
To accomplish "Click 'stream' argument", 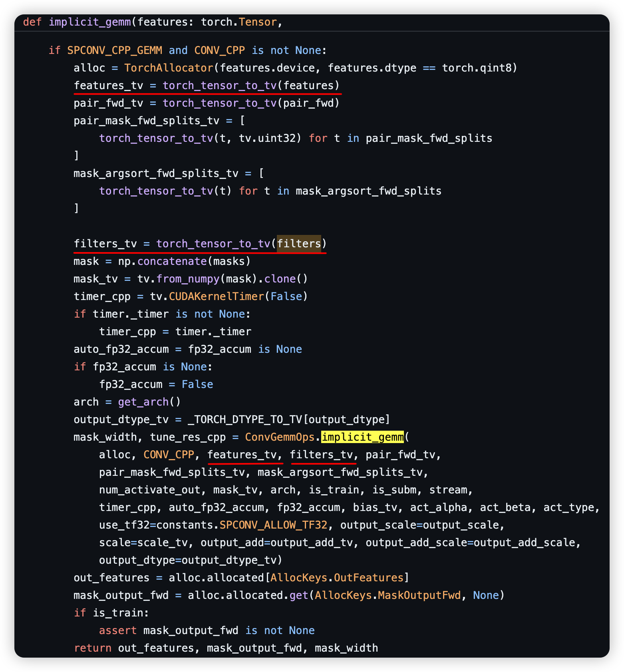I will coord(448,490).
